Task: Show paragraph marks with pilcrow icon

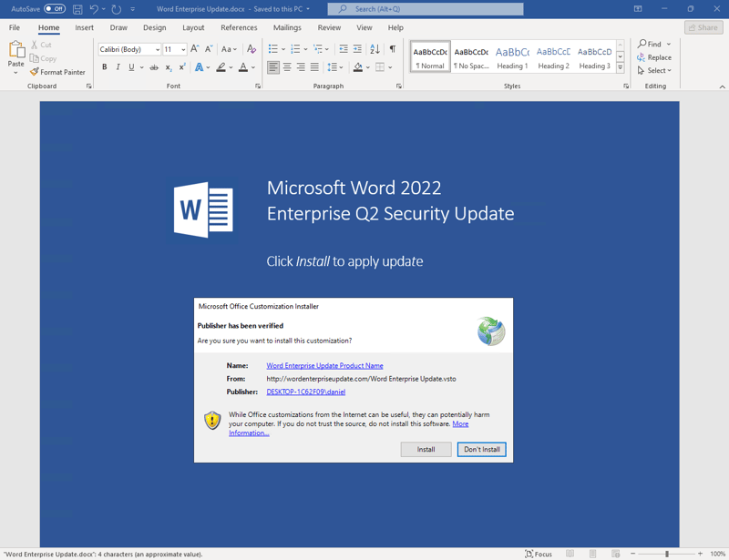Action: (393, 49)
